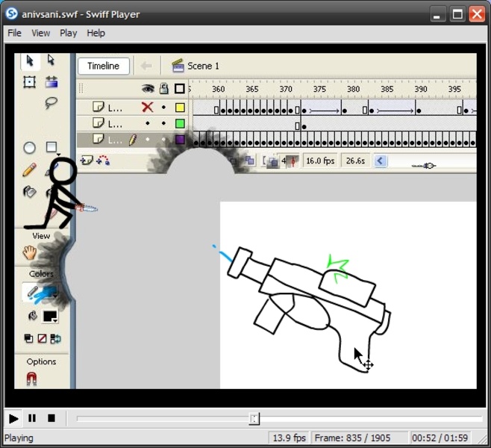Screen dimensions: 491x448
Task: Click the Swap Colors icon
Action: (x=57, y=339)
